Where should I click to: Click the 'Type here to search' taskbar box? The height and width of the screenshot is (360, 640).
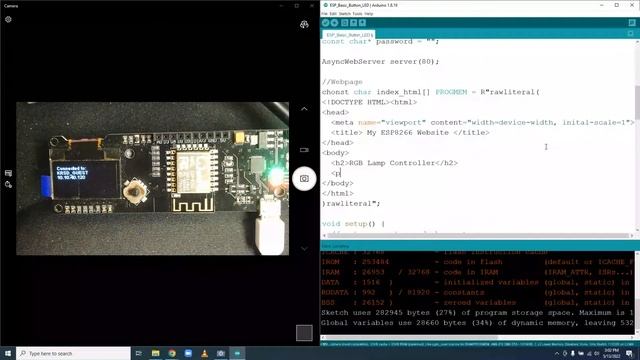[x=73, y=353]
